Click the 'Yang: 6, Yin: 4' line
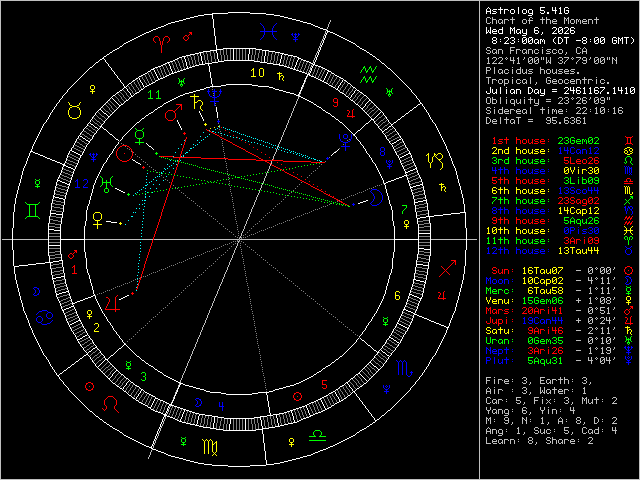Viewport: 640px width, 480px height. pyautogui.click(x=530, y=411)
